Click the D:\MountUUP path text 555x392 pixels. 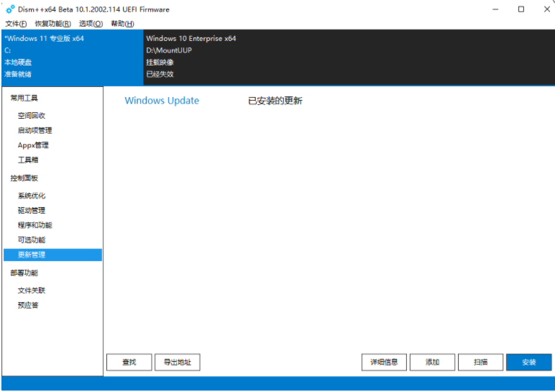click(x=169, y=50)
